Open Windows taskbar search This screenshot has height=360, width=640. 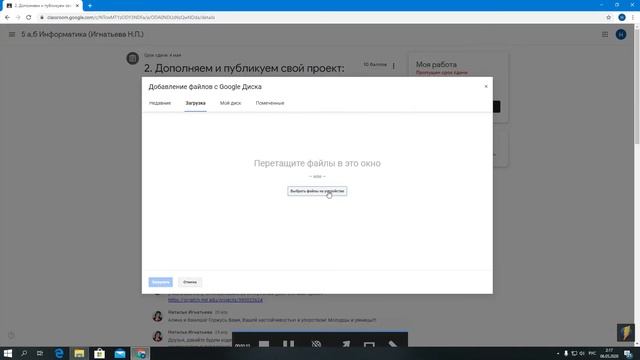(x=24, y=353)
